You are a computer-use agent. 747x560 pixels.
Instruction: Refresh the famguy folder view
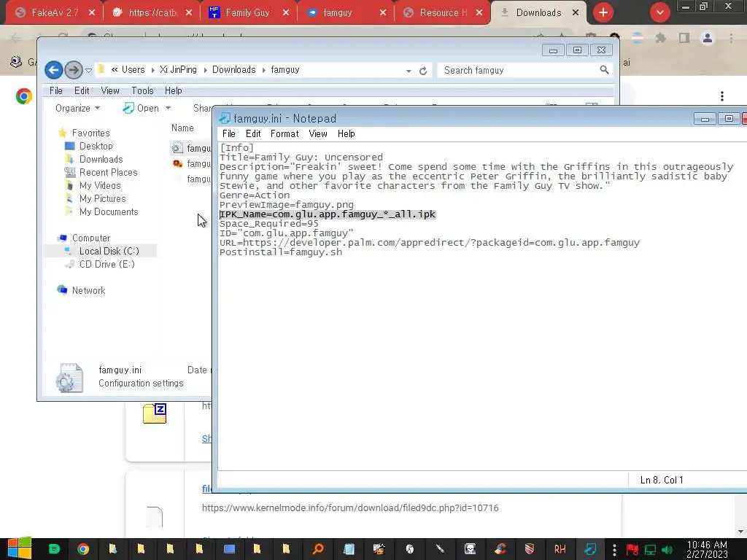pos(423,71)
